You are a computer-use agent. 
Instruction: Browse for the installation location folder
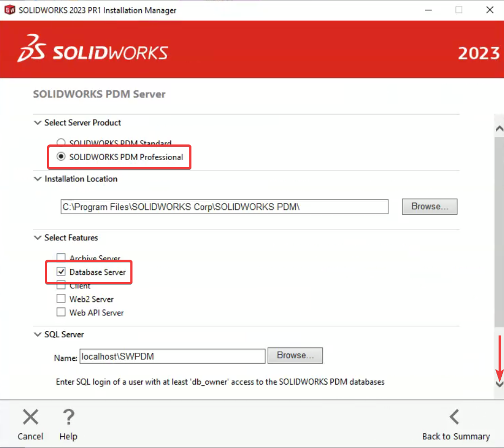point(429,207)
